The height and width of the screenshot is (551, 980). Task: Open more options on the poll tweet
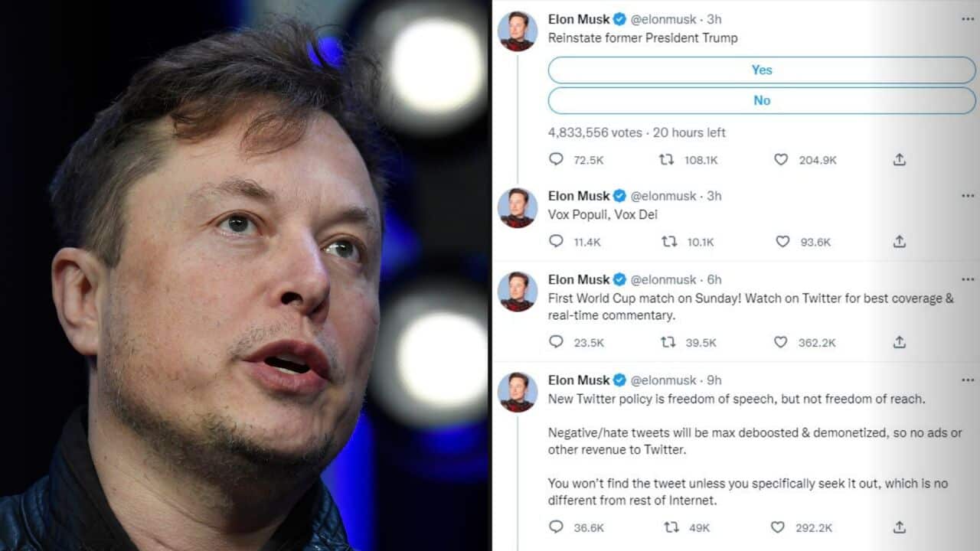(x=968, y=19)
